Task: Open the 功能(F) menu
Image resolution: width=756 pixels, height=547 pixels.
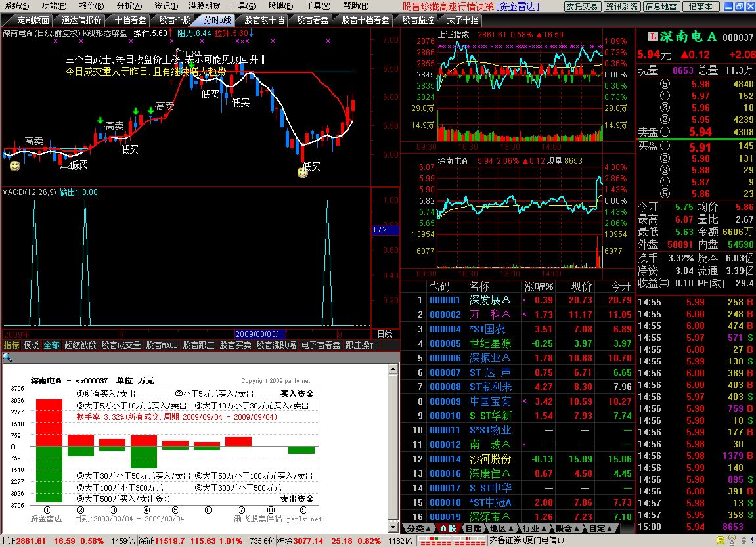Action: 54,6
